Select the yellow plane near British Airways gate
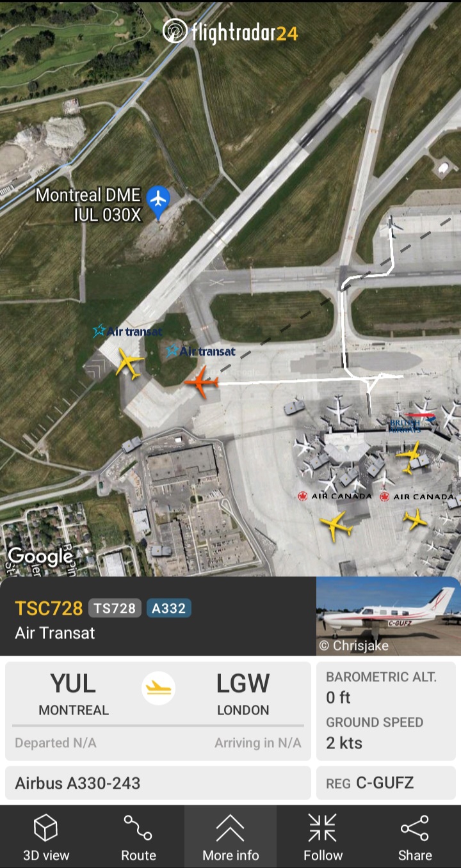The height and width of the screenshot is (868, 461). (409, 457)
